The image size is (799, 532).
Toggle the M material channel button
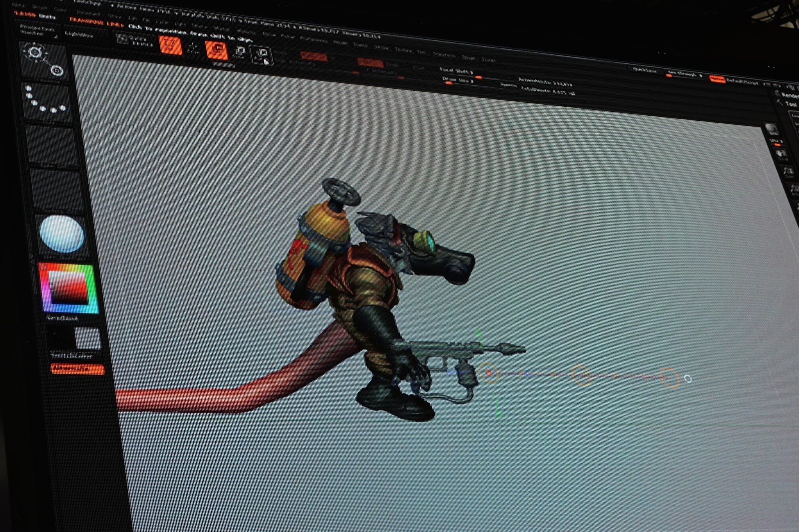coord(332,57)
